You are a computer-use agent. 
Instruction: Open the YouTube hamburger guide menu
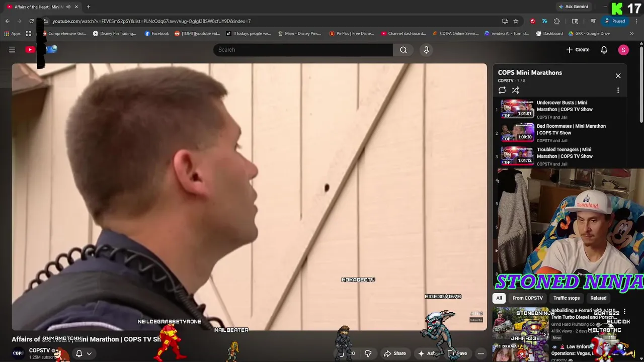point(12,50)
